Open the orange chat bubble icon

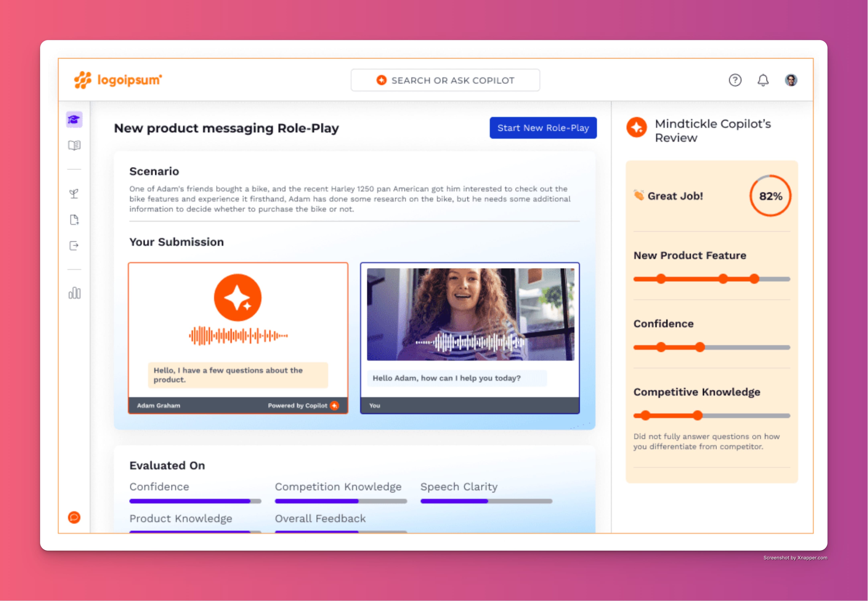point(74,517)
